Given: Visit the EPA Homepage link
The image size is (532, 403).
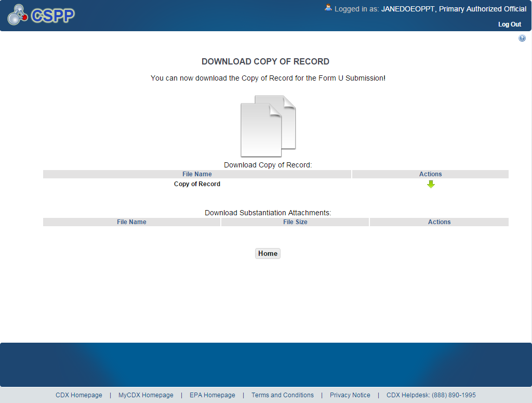Looking at the screenshot, I should 212,395.
